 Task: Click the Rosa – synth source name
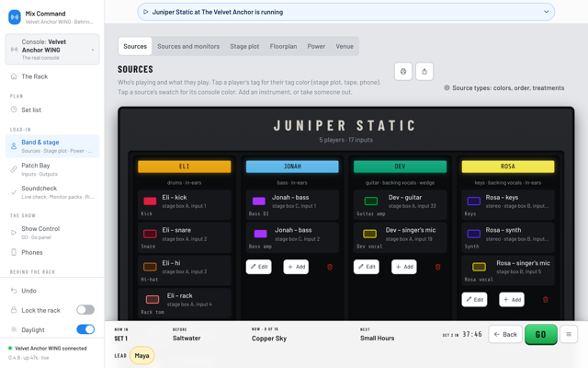(503, 230)
